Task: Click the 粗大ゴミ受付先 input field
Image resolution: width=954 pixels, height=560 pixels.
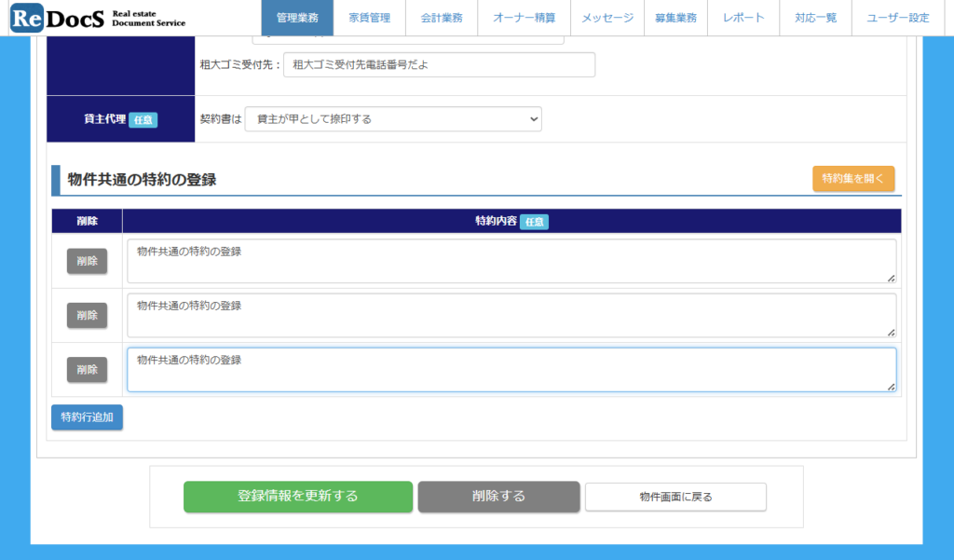Action: 440,64
